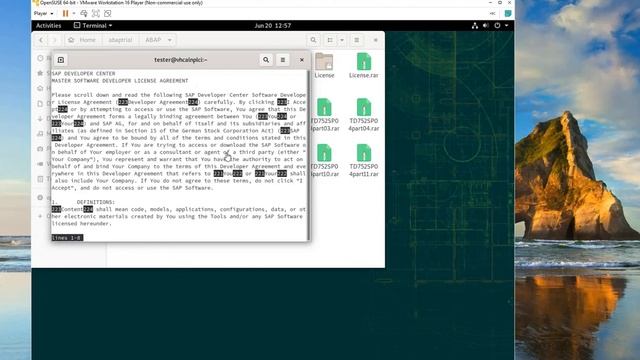Navigate to Home in Files path bar
Screen dimensions: 640x360
pyautogui.click(x=83, y=40)
